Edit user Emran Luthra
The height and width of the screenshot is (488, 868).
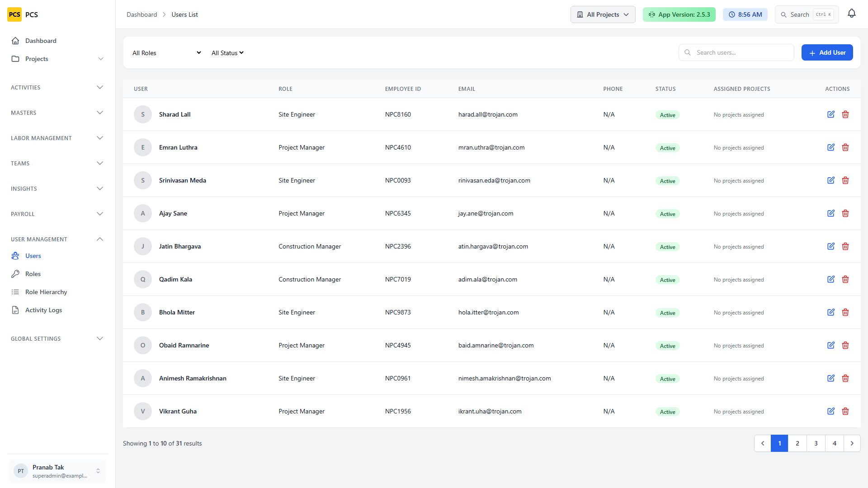831,147
